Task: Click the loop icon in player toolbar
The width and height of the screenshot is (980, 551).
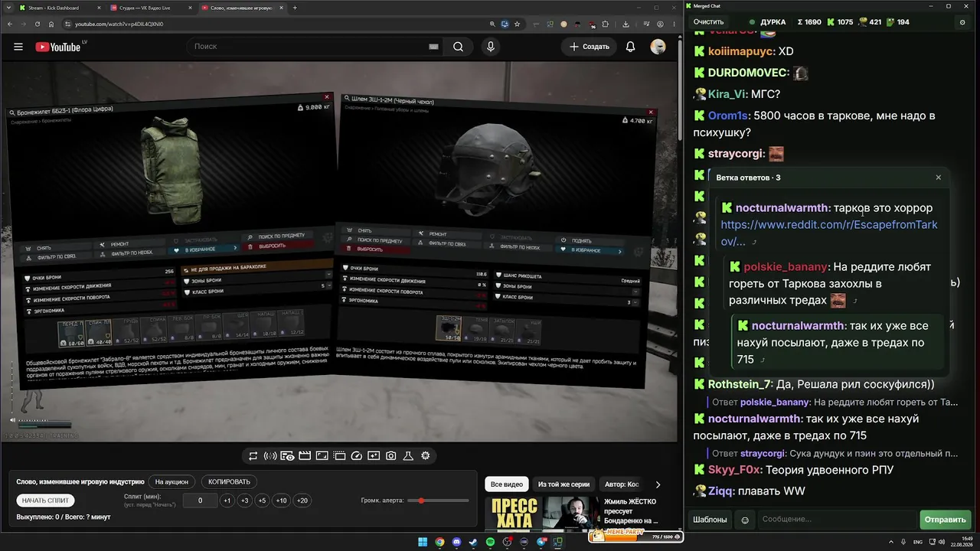Action: coord(253,456)
